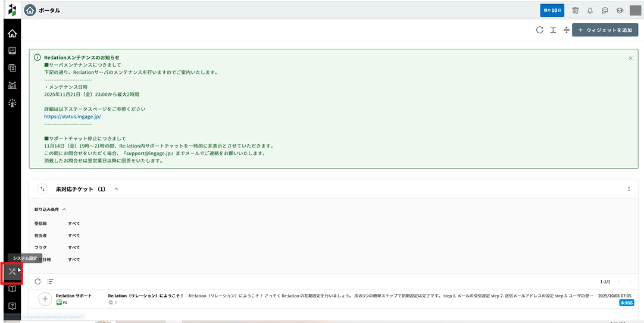644x323 pixels.
Task: Click the help question mark icon in sidebar
Action: (12, 306)
